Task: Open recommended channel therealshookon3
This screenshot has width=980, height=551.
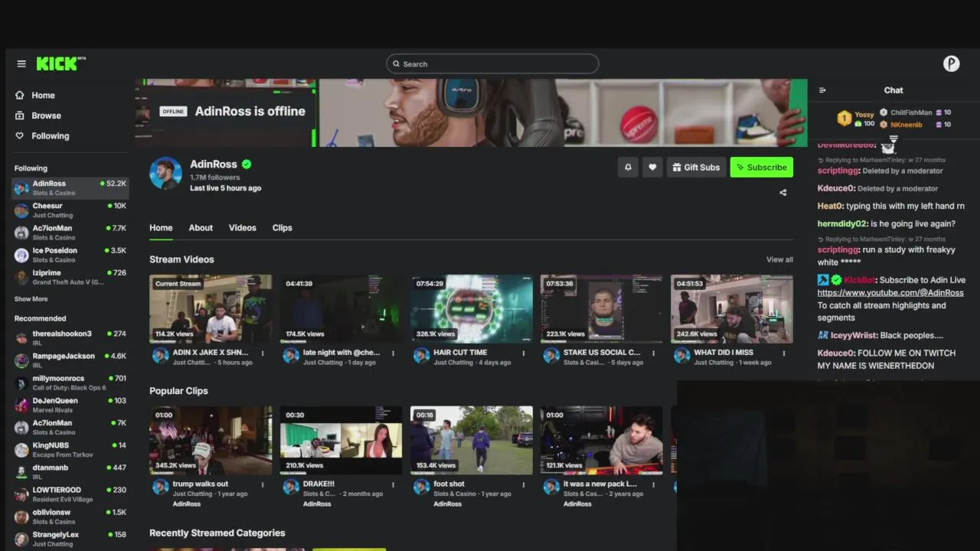Action: 70,338
